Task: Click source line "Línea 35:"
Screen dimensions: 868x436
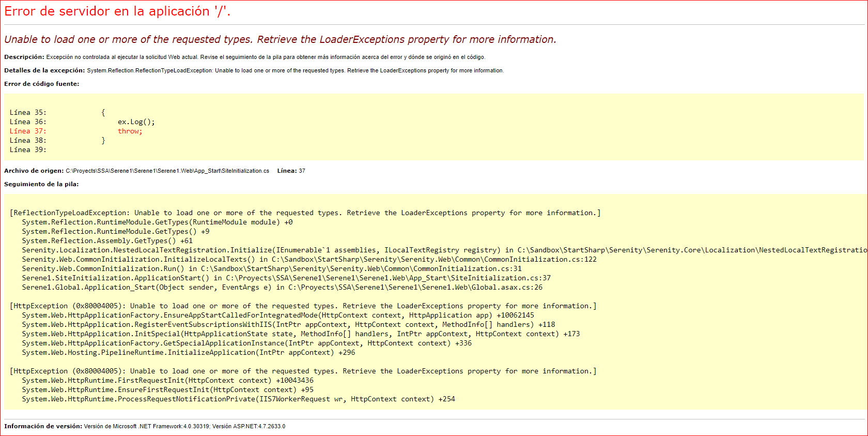Action: [x=28, y=112]
